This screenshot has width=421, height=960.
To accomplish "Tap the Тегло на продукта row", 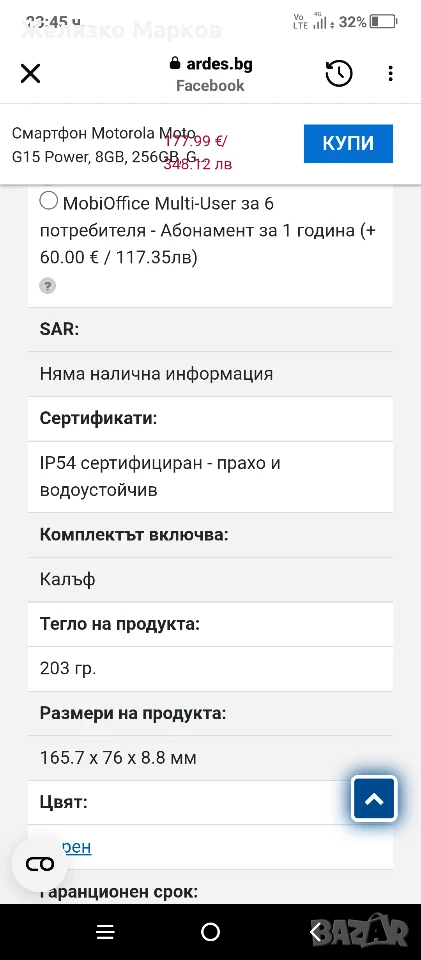I will (210, 624).
